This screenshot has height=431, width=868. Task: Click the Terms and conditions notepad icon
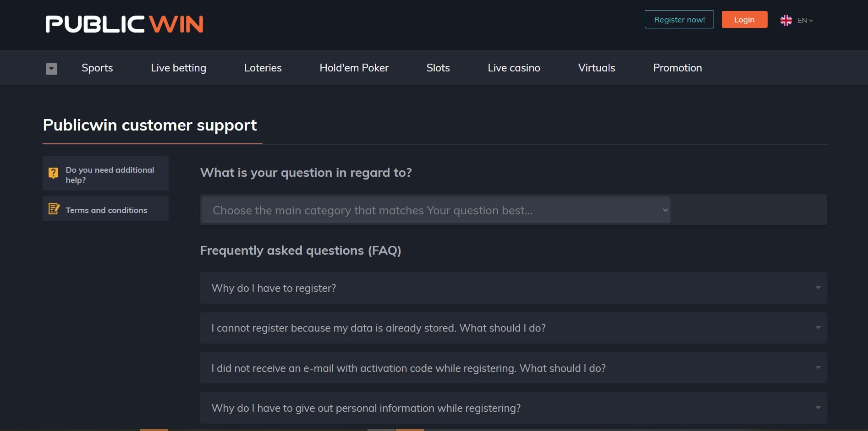pos(54,209)
